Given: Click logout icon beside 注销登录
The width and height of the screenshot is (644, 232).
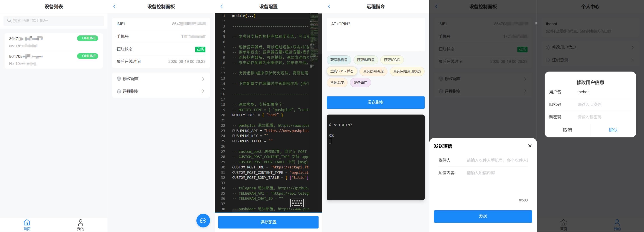Looking at the screenshot, I should point(548,60).
